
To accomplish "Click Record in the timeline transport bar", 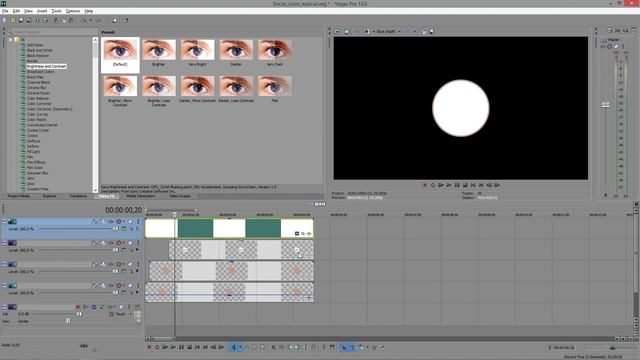I will pyautogui.click(x=149, y=347).
